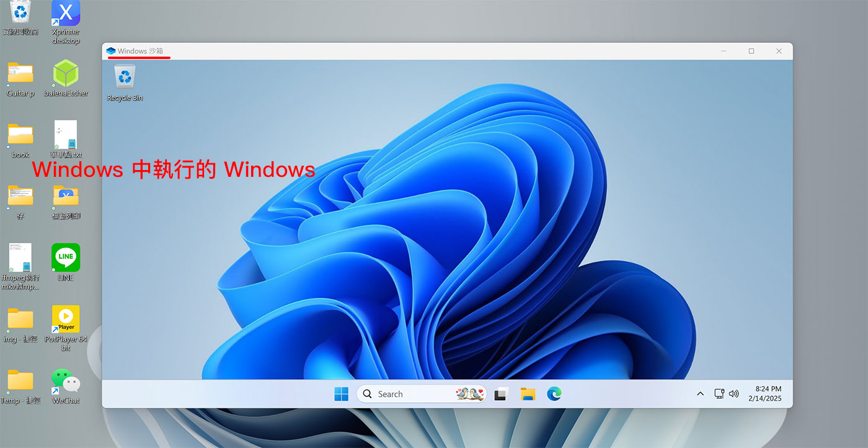Select the WeChat desktop shortcut
Viewport: 868px width, 448px height.
tap(66, 387)
